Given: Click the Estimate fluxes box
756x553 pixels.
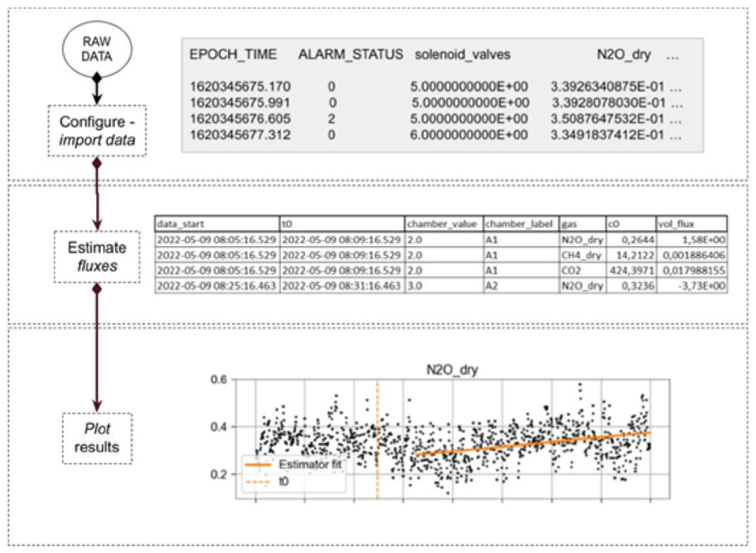Looking at the screenshot, I should point(97,256).
